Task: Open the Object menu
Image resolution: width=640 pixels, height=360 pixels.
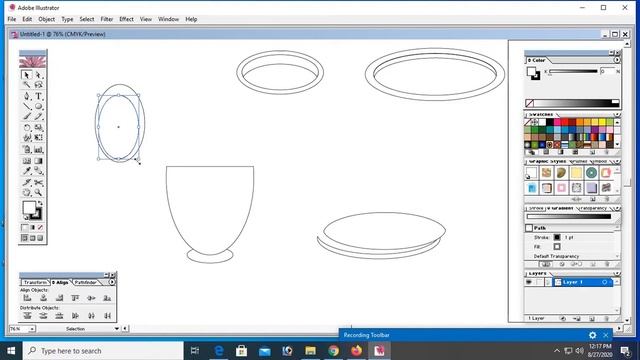Action: click(47, 19)
